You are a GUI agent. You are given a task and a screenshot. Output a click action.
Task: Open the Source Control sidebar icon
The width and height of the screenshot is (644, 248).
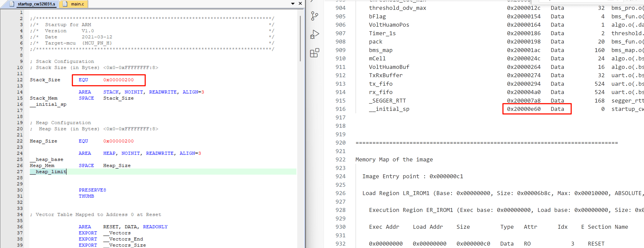[314, 16]
